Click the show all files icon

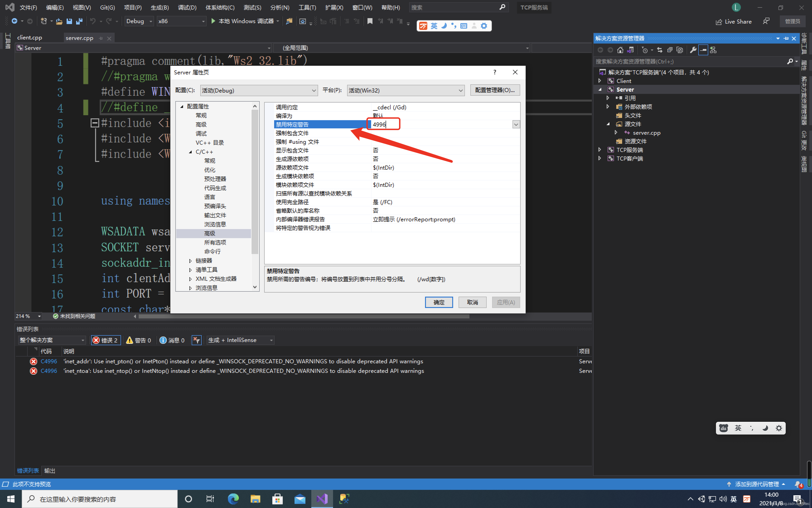pyautogui.click(x=680, y=50)
